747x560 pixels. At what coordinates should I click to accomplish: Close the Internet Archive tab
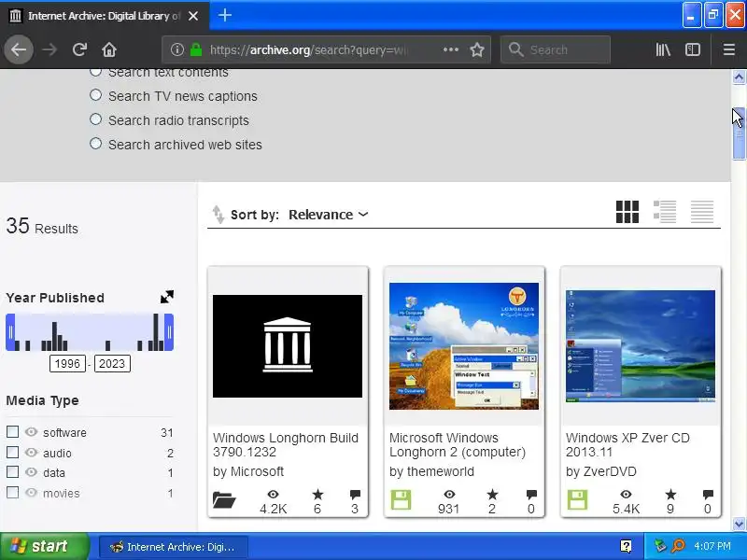click(193, 16)
